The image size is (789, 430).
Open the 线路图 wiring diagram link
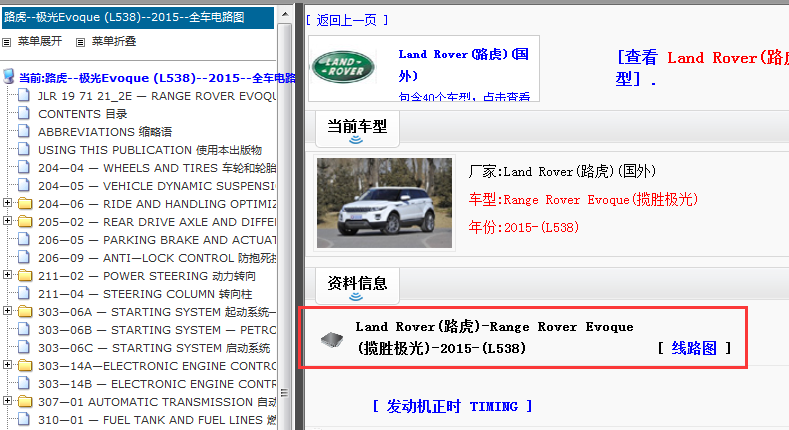coord(694,348)
